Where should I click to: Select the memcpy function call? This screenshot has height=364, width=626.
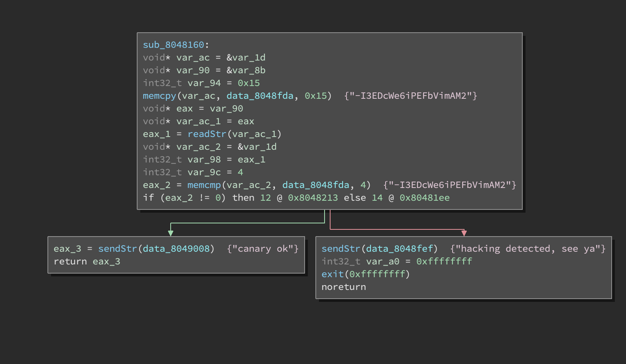pyautogui.click(x=159, y=96)
